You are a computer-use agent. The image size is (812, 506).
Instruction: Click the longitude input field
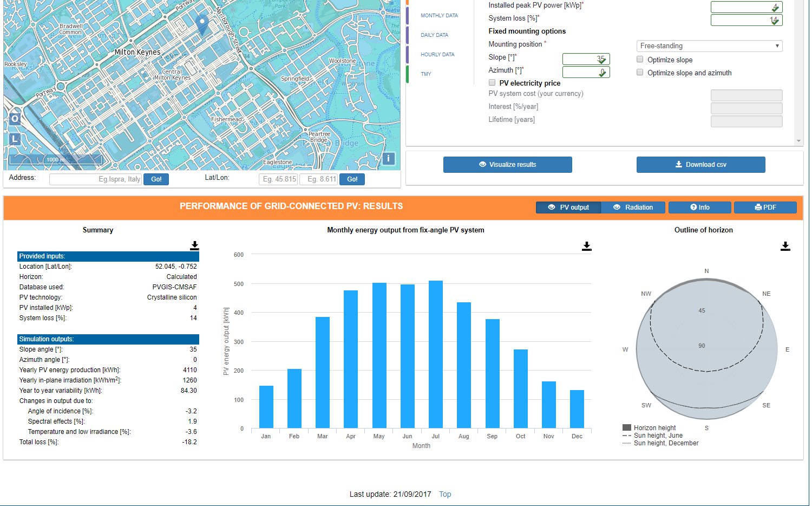(x=318, y=179)
